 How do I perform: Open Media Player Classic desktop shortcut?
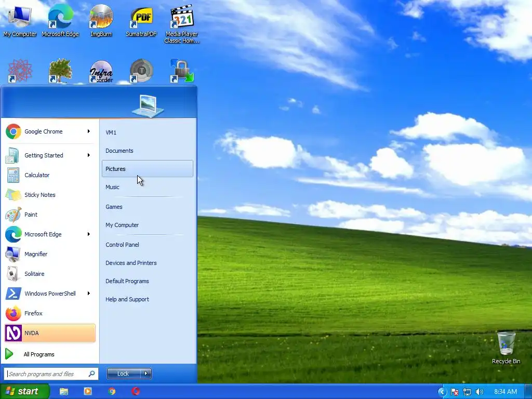tap(181, 24)
